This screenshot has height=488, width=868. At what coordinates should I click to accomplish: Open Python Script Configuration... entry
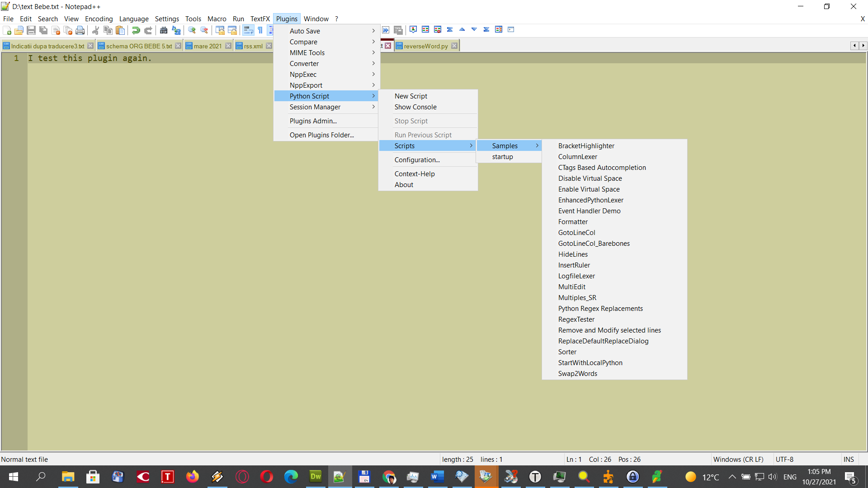point(428,160)
